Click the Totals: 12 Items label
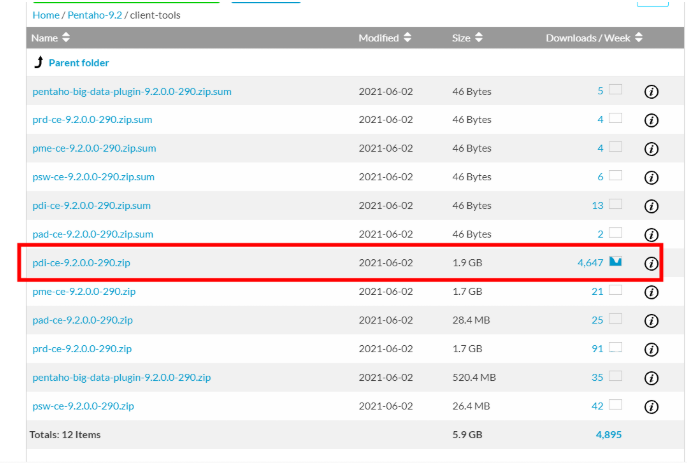The width and height of the screenshot is (687, 469). tap(65, 434)
